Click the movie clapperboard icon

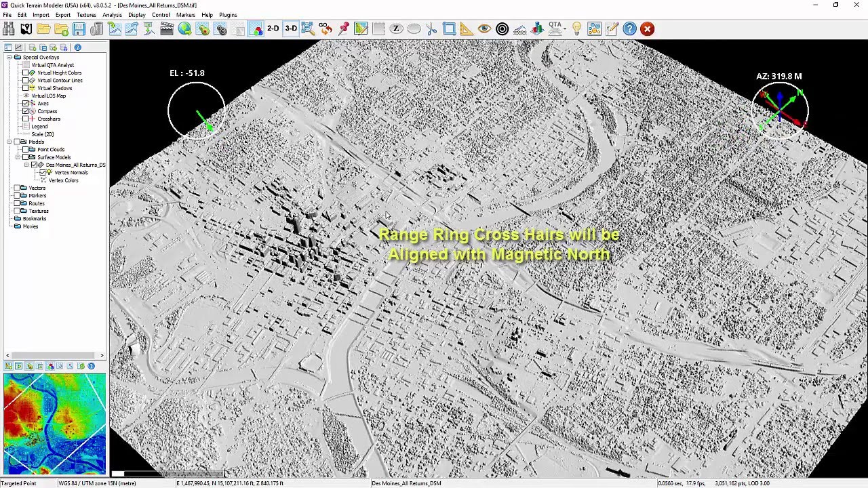click(x=167, y=28)
